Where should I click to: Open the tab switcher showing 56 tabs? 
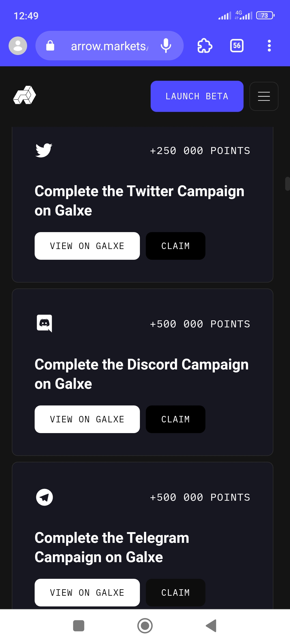click(237, 46)
